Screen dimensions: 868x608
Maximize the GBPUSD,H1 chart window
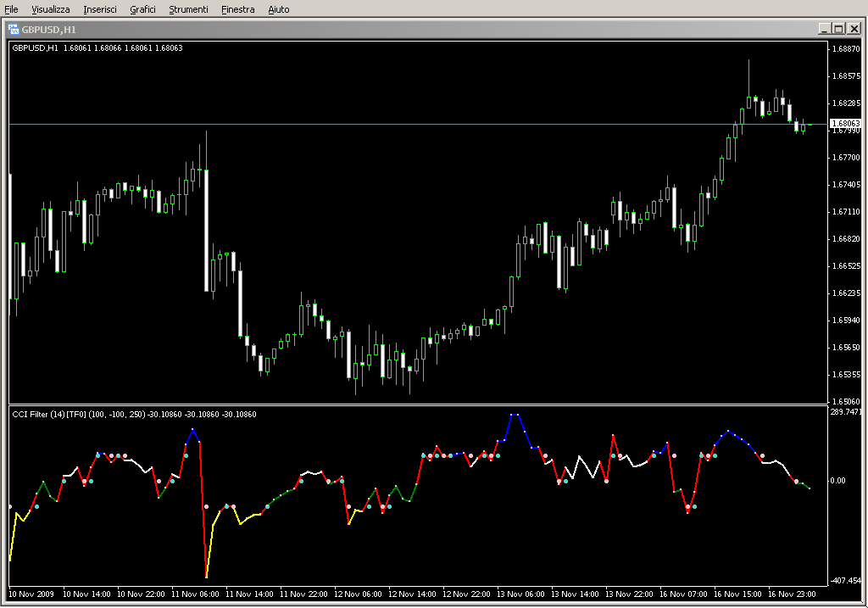838,29
